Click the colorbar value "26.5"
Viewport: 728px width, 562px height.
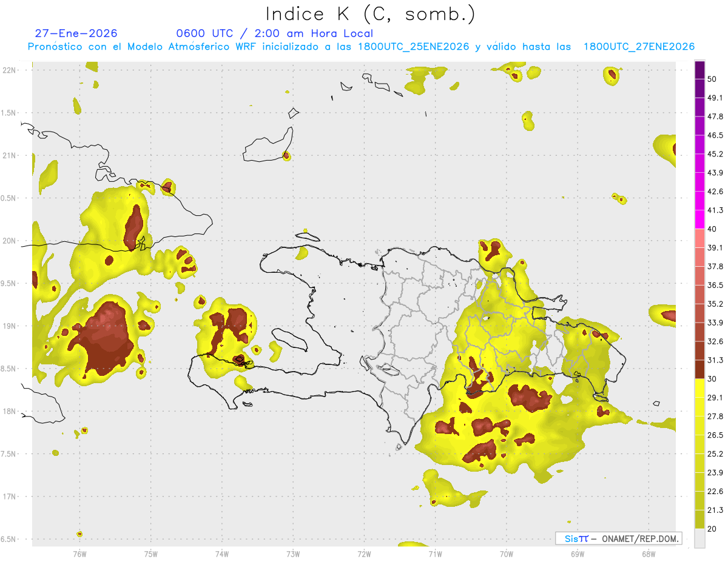coord(715,435)
